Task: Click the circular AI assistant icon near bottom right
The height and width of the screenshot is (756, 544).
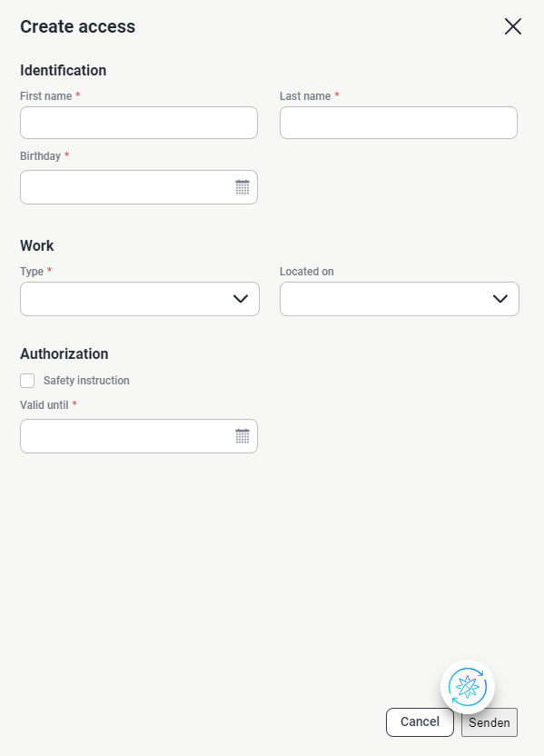Action: [467, 687]
